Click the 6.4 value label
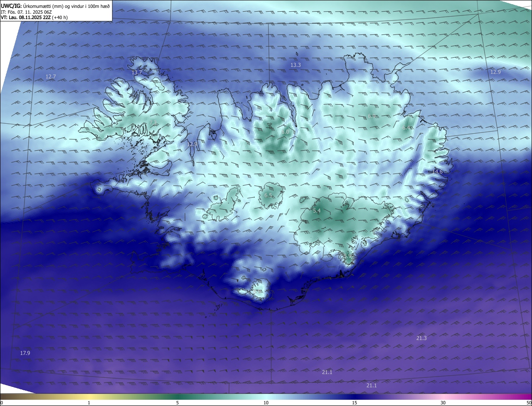Viewport: 532px width, 406px height. (x=406, y=128)
